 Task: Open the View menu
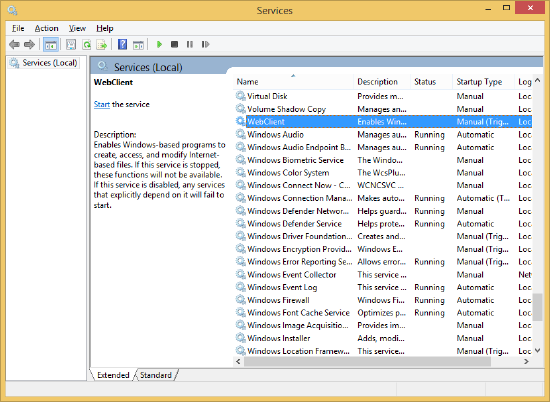click(77, 28)
